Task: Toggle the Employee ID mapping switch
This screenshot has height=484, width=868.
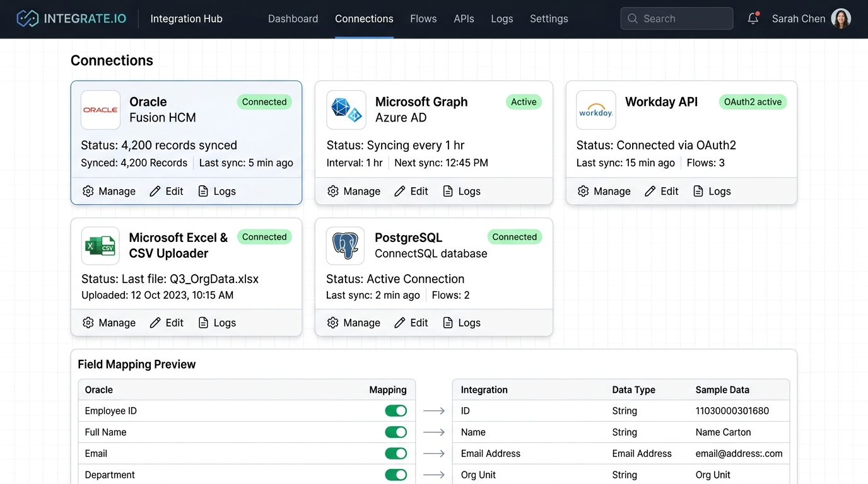Action: pos(396,411)
